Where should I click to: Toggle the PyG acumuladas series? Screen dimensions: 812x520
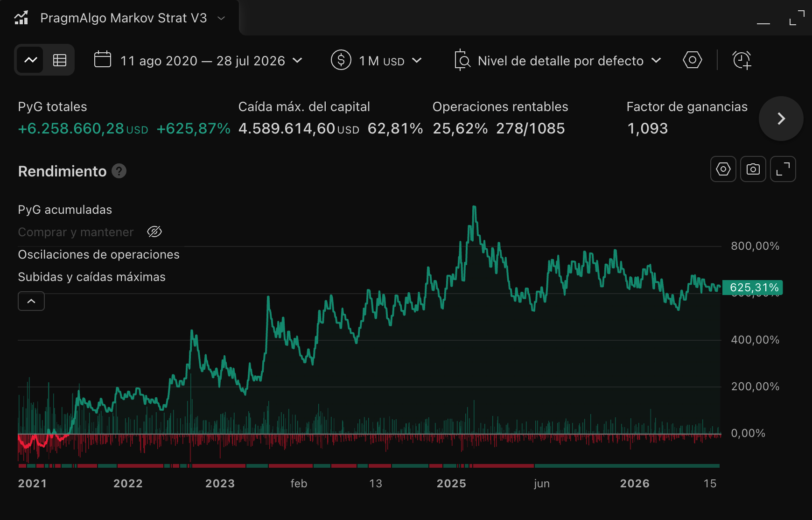pos(65,210)
